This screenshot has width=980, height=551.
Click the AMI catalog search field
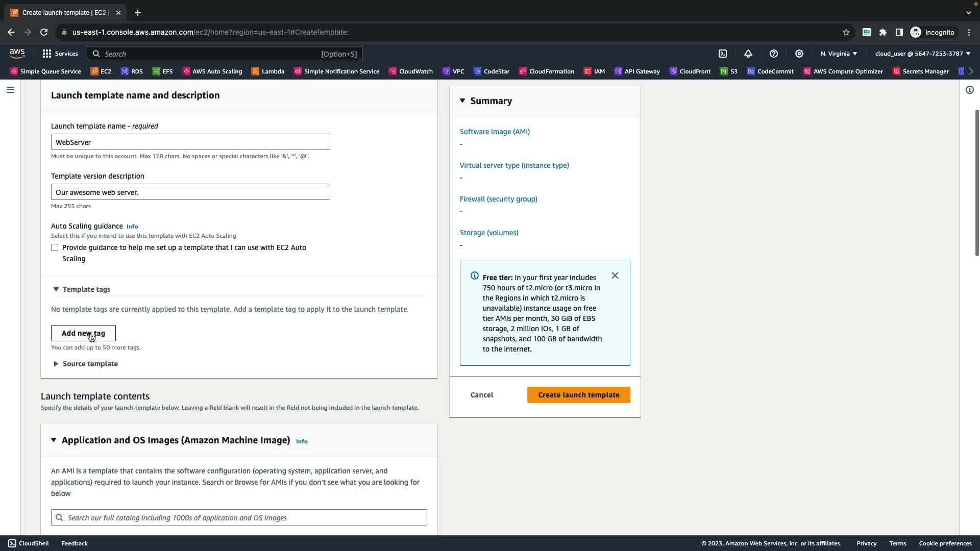[239, 517]
